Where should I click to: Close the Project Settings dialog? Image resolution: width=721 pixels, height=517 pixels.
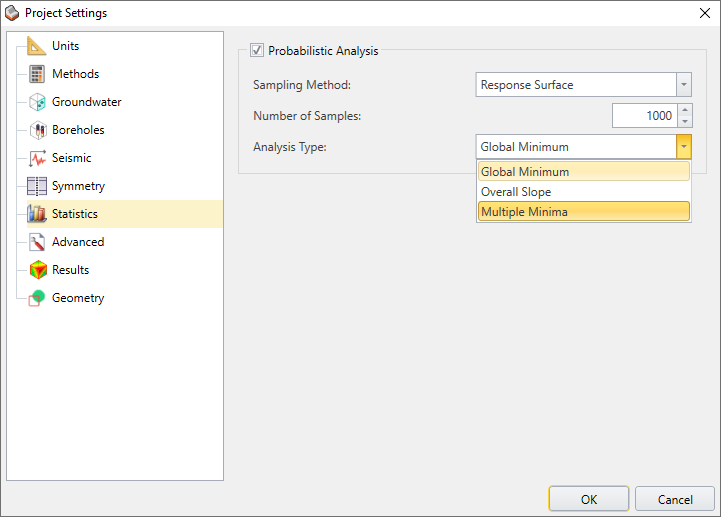[x=704, y=13]
